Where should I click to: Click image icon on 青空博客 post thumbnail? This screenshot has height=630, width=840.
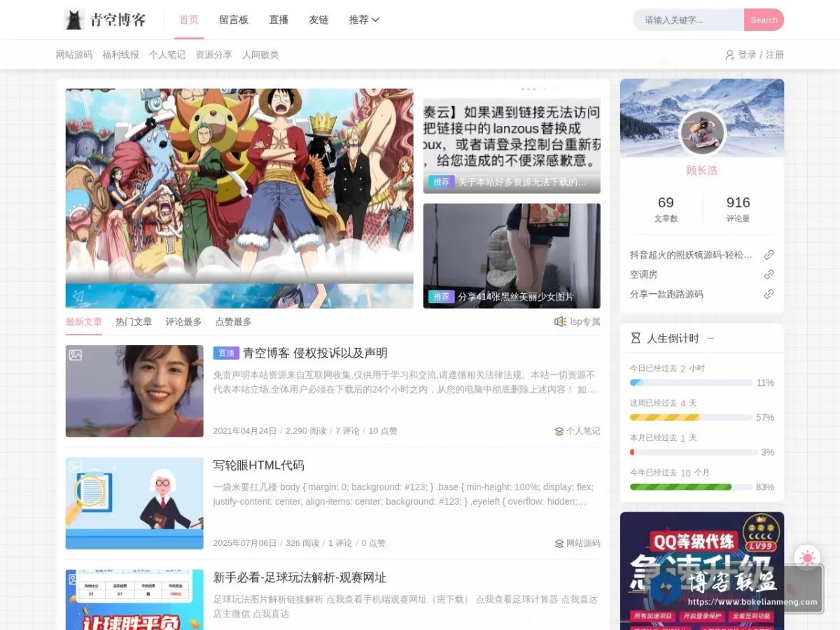coord(76,355)
